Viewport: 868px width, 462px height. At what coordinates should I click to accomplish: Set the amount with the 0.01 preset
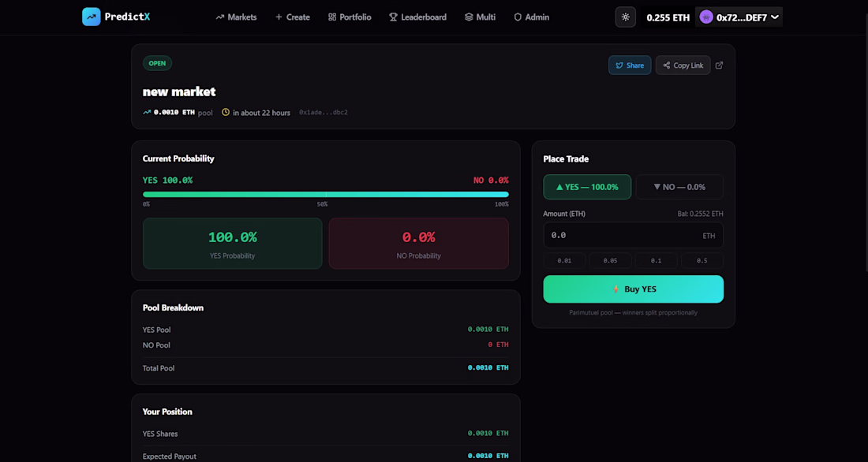(x=565, y=261)
